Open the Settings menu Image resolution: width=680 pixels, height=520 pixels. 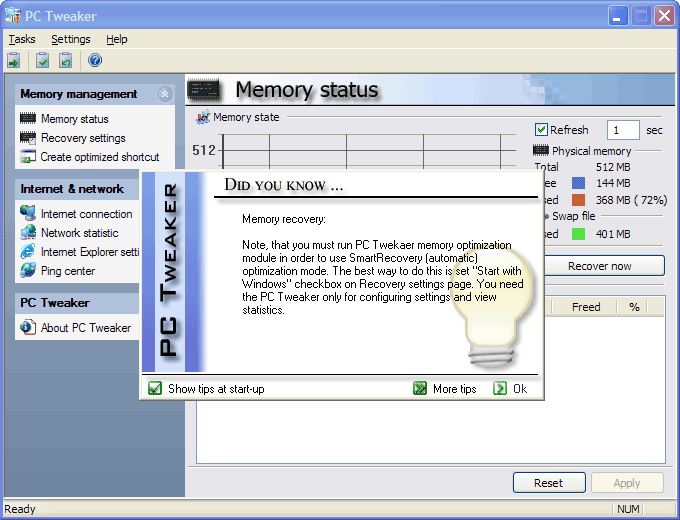71,39
